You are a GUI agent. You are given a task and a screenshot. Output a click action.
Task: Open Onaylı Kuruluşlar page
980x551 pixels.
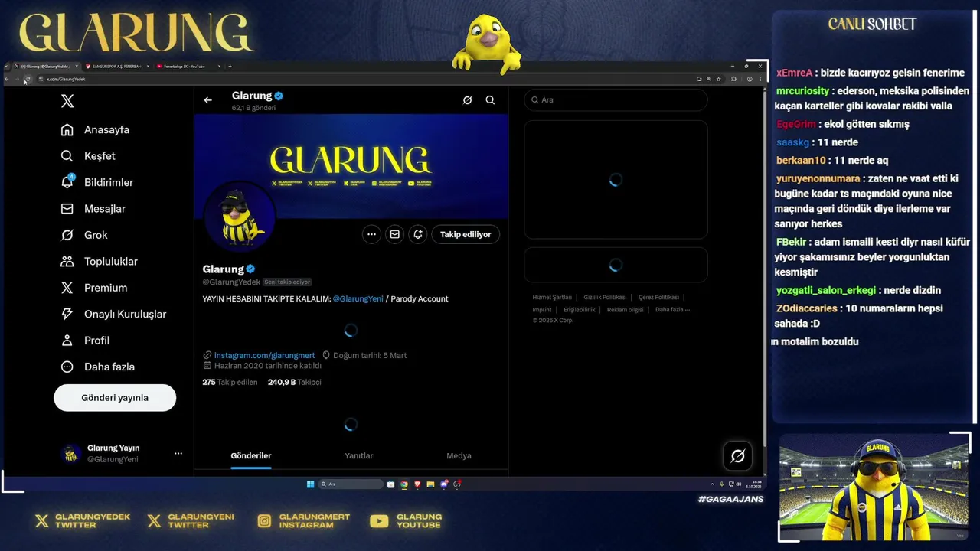click(x=113, y=315)
